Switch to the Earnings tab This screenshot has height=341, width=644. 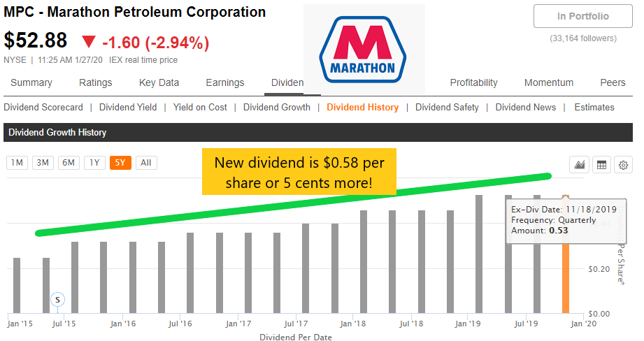(x=225, y=82)
